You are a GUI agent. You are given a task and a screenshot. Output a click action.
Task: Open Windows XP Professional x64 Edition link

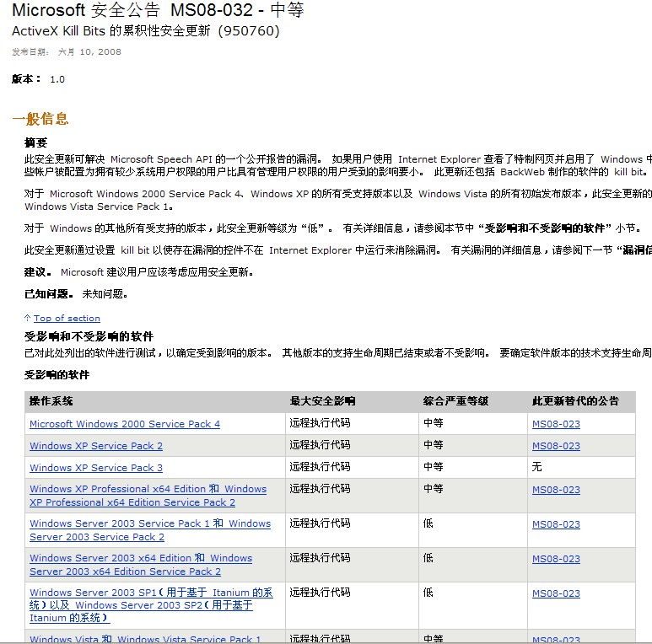pyautogui.click(x=148, y=496)
